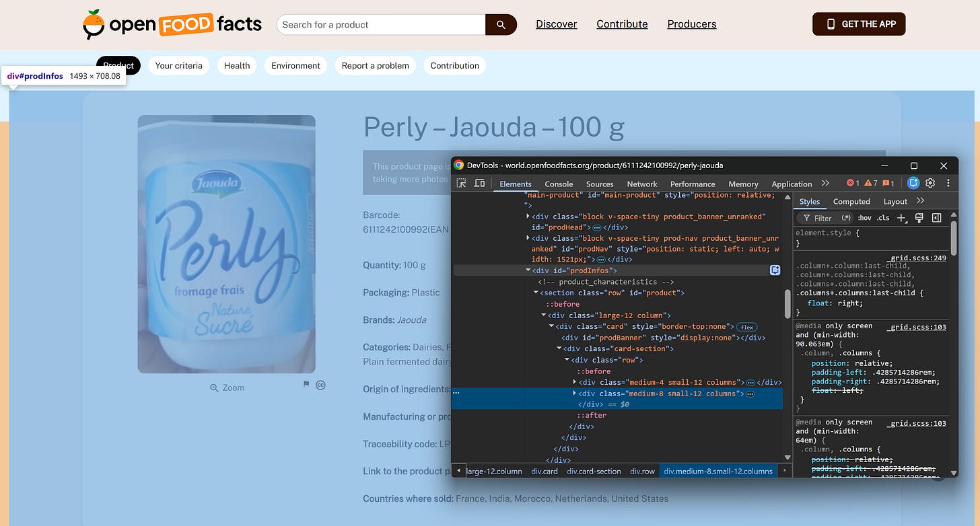Click the new style rule plus icon
This screenshot has width=980, height=526.
pyautogui.click(x=902, y=218)
